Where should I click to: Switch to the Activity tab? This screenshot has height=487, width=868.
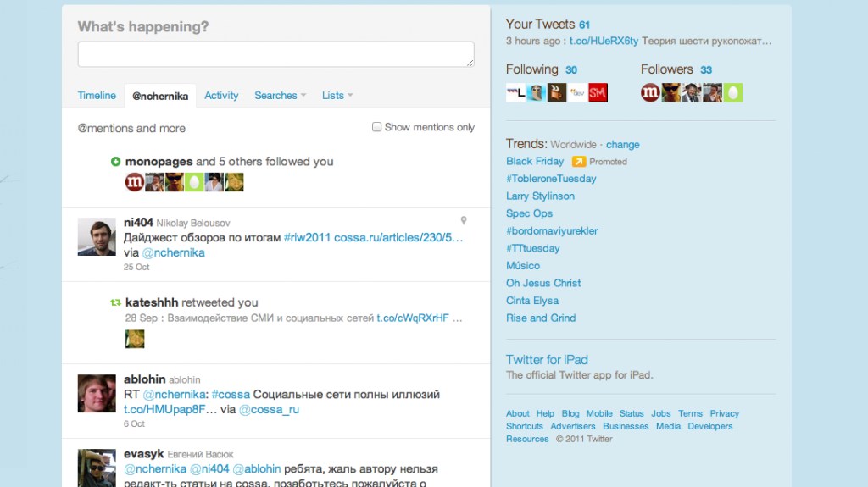(221, 95)
